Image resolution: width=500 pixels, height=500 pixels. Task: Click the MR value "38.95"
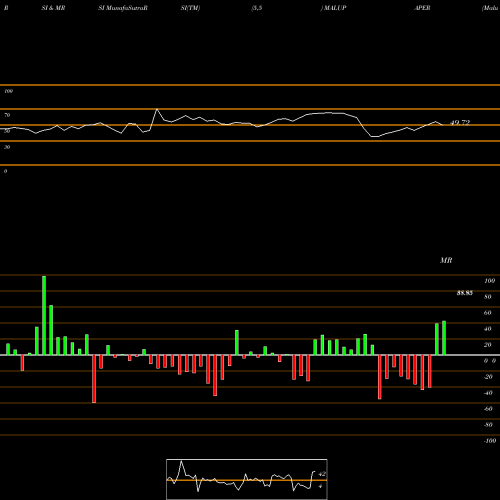465,293
